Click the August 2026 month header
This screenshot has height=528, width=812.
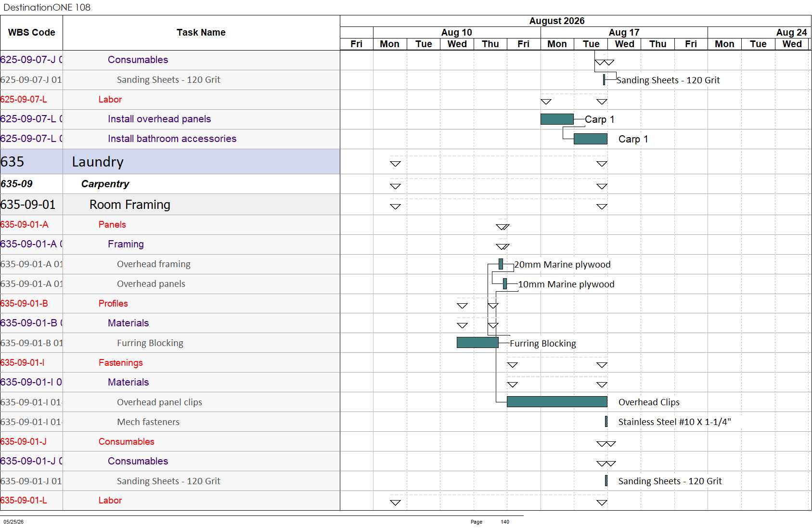click(557, 21)
